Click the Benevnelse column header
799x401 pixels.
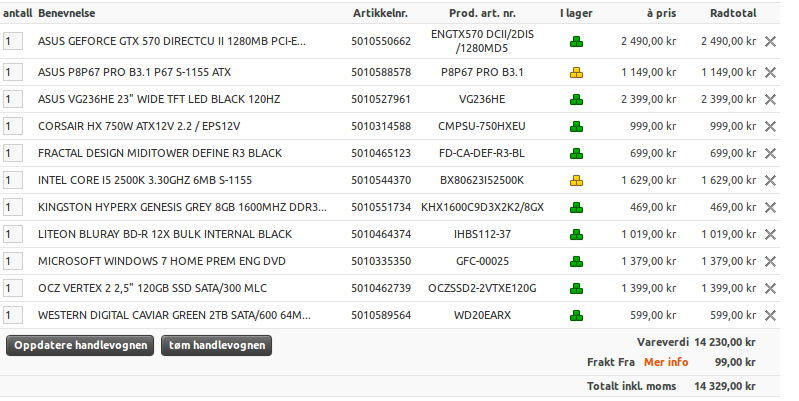click(x=66, y=13)
